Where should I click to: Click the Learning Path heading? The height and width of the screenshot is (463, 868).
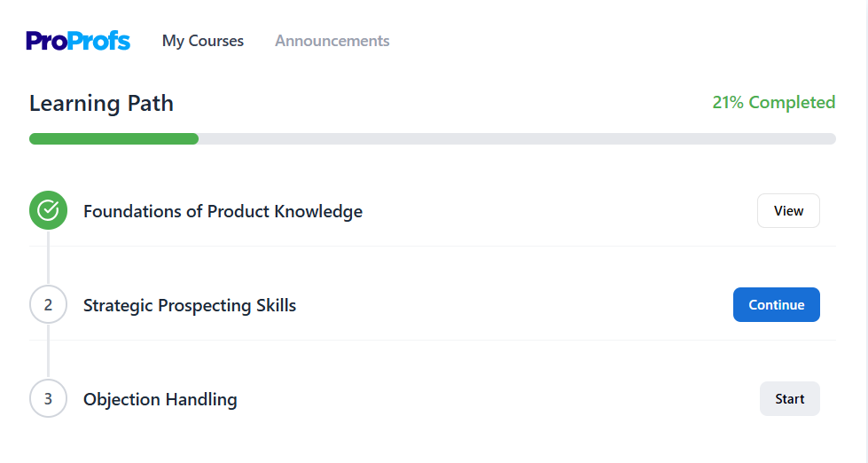pos(101,104)
